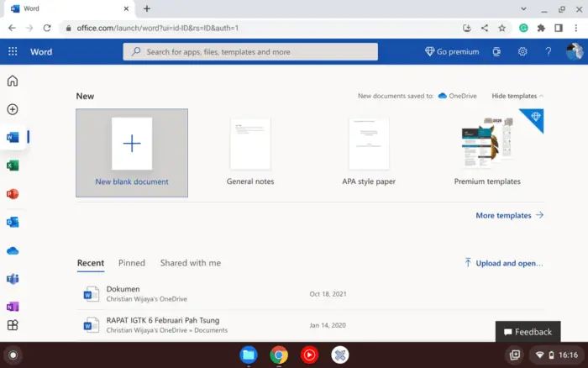This screenshot has width=588, height=368.
Task: Open the all apps icon in sidebar
Action: click(x=13, y=325)
